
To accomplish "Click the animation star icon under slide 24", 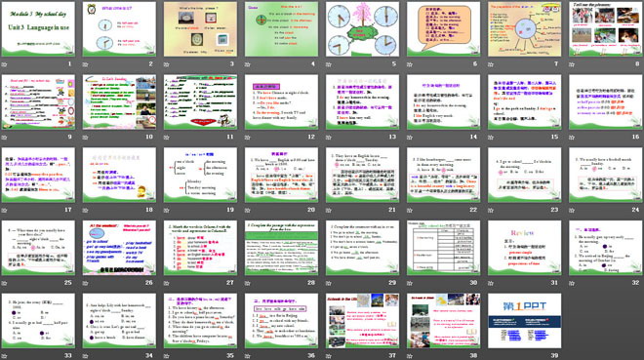I will pyautogui.click(x=572, y=210).
